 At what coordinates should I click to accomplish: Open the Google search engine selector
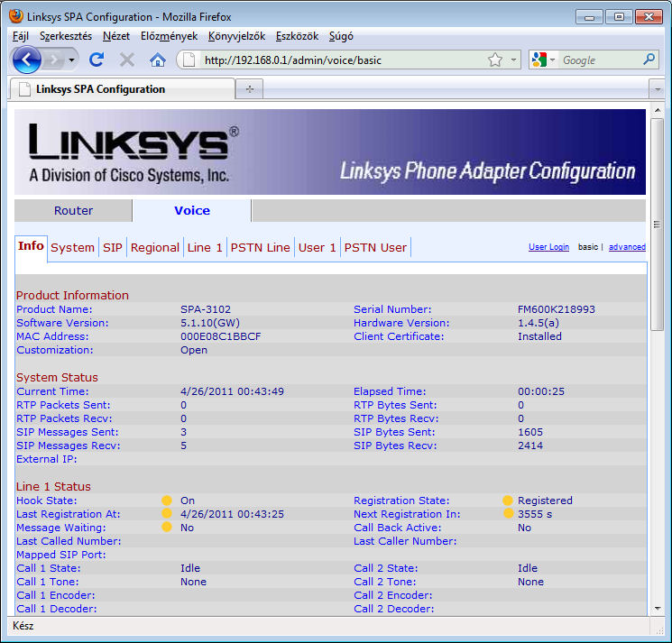(x=543, y=60)
